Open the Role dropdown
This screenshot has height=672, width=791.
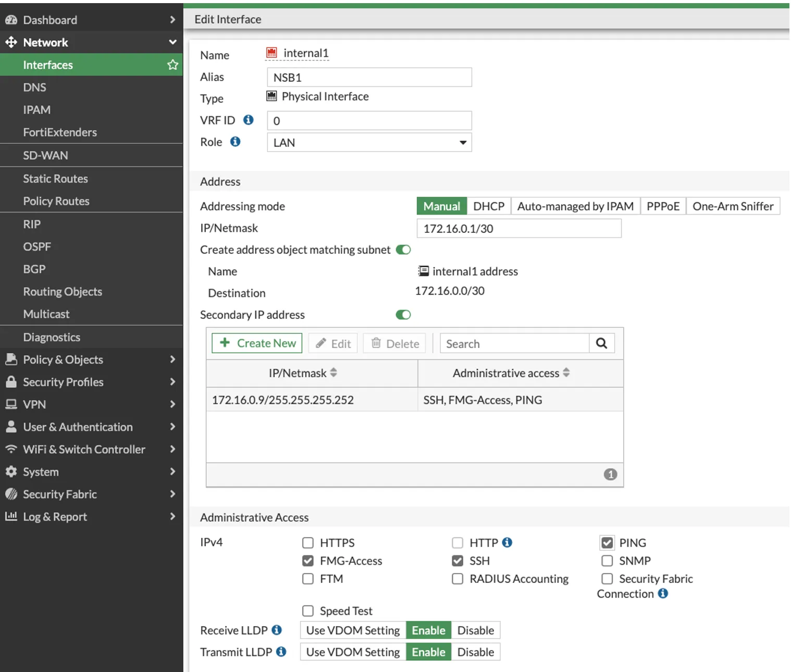[x=369, y=142]
